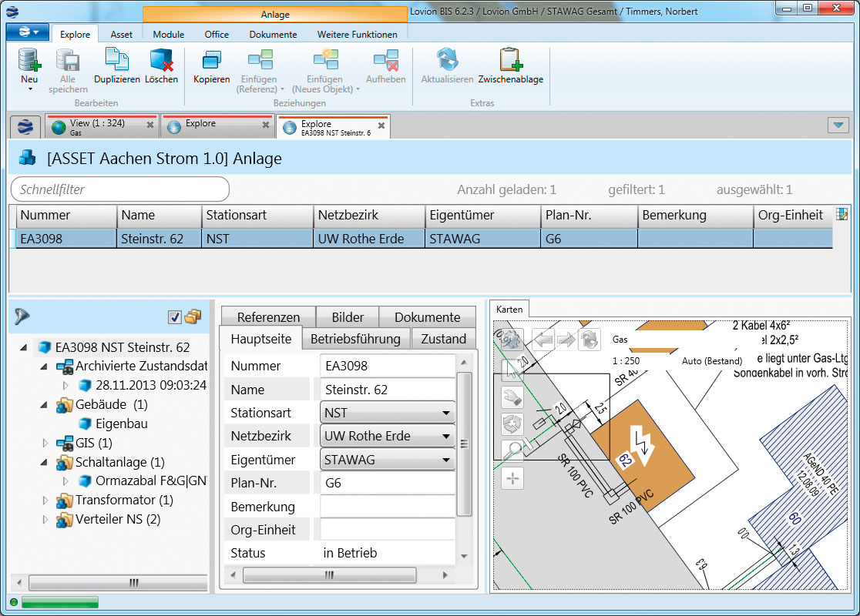Collapse the Gebäude (1) node
This screenshot has width=860, height=616.
point(44,405)
